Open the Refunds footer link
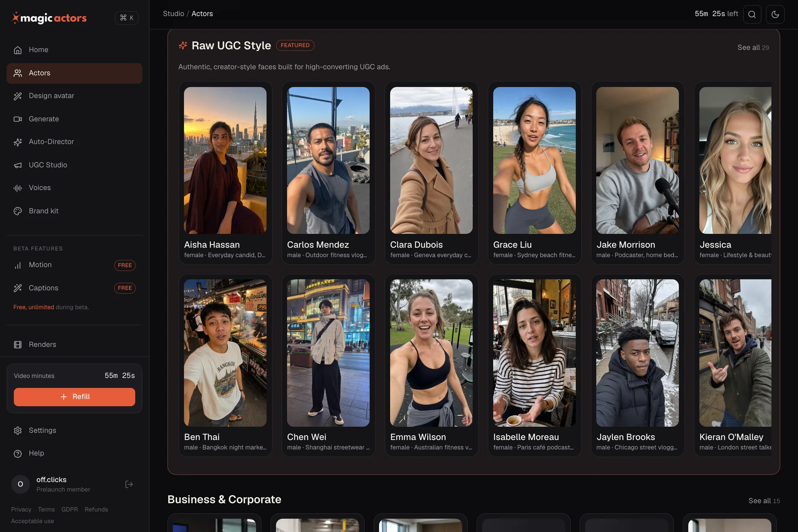The image size is (798, 532). (96, 510)
